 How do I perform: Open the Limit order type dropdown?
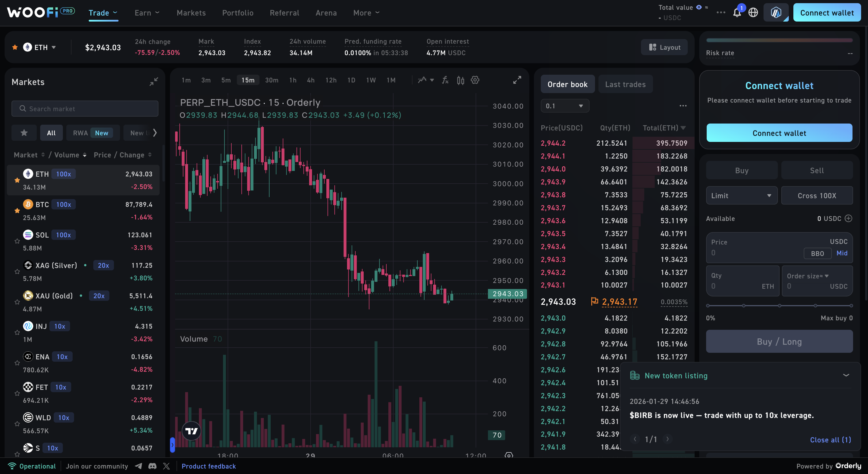(741, 196)
